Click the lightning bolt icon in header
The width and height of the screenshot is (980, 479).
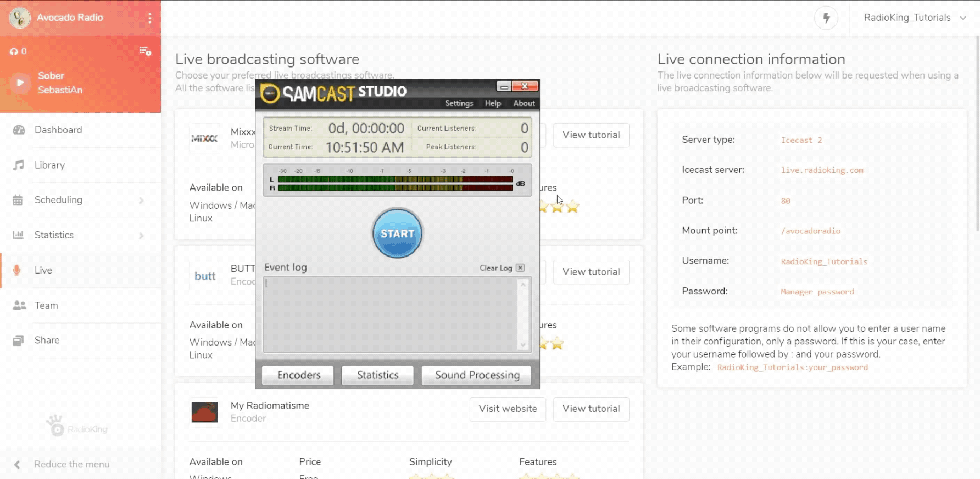[x=826, y=18]
